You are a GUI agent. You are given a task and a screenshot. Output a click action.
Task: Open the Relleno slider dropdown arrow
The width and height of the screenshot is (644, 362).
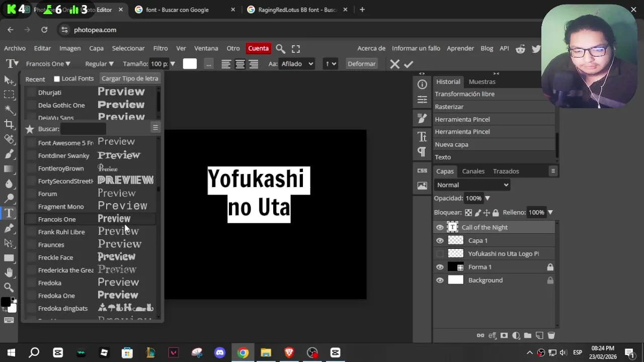pyautogui.click(x=550, y=212)
